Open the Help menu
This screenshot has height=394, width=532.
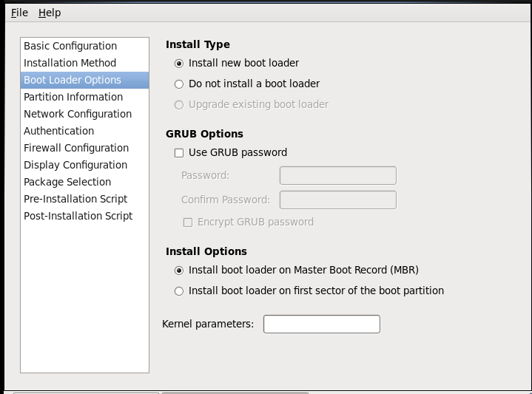50,13
